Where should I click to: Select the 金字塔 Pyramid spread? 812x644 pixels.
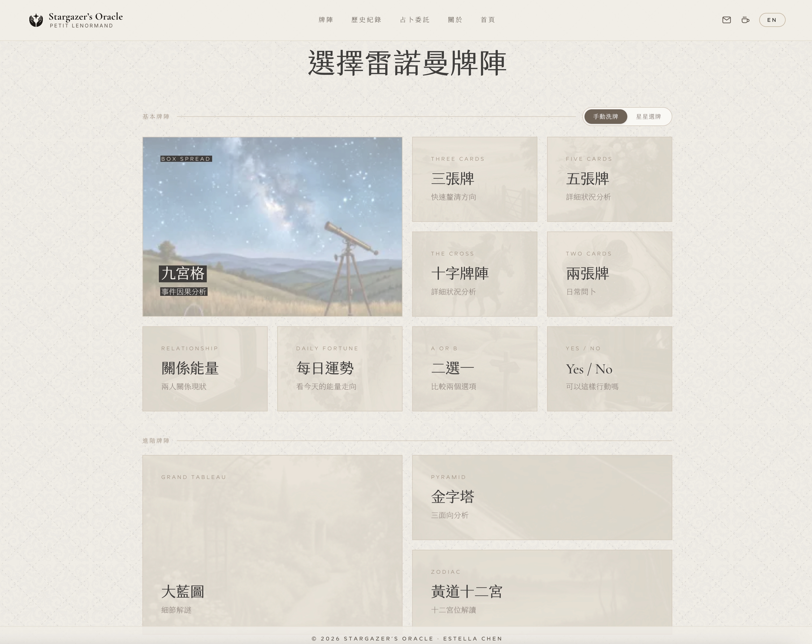click(x=542, y=498)
